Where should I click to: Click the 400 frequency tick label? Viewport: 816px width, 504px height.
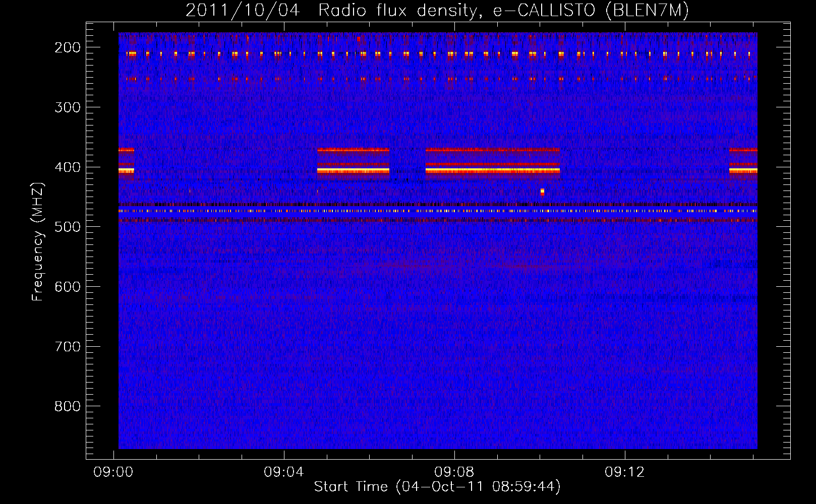(x=68, y=167)
